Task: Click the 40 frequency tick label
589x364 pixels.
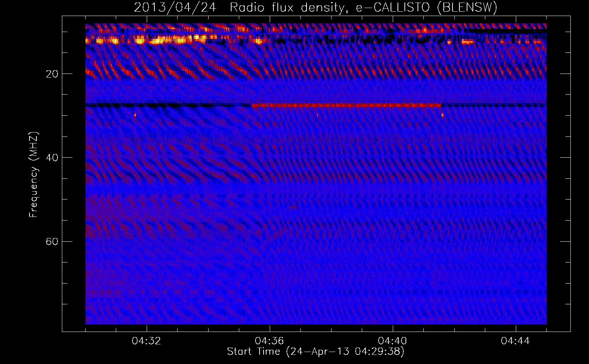Action: (x=52, y=158)
